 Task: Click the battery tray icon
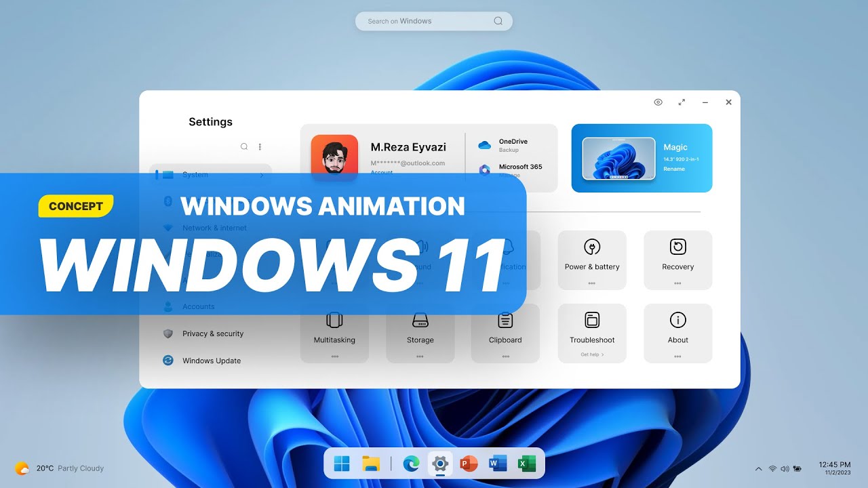[797, 468]
